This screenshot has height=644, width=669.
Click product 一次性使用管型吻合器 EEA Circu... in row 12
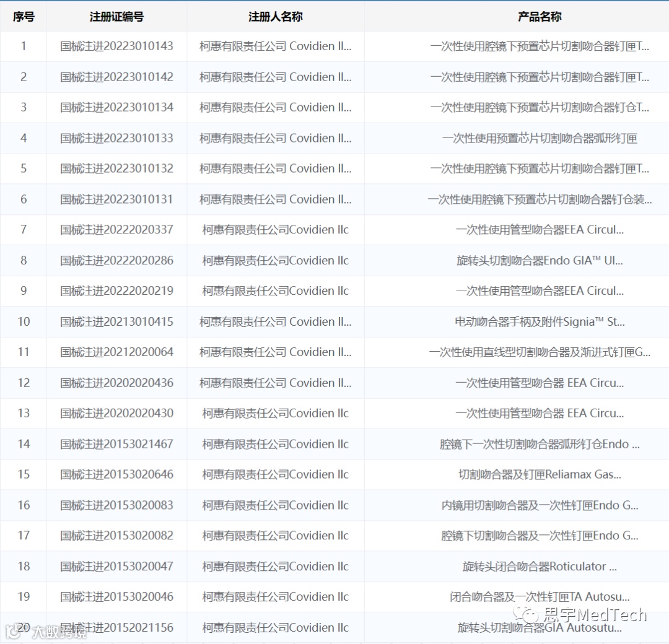tap(540, 383)
